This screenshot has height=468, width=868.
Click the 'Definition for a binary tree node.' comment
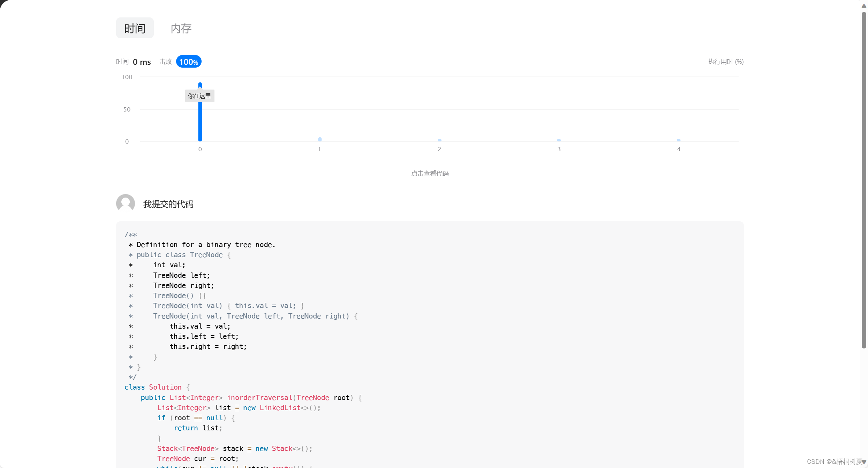coord(206,245)
